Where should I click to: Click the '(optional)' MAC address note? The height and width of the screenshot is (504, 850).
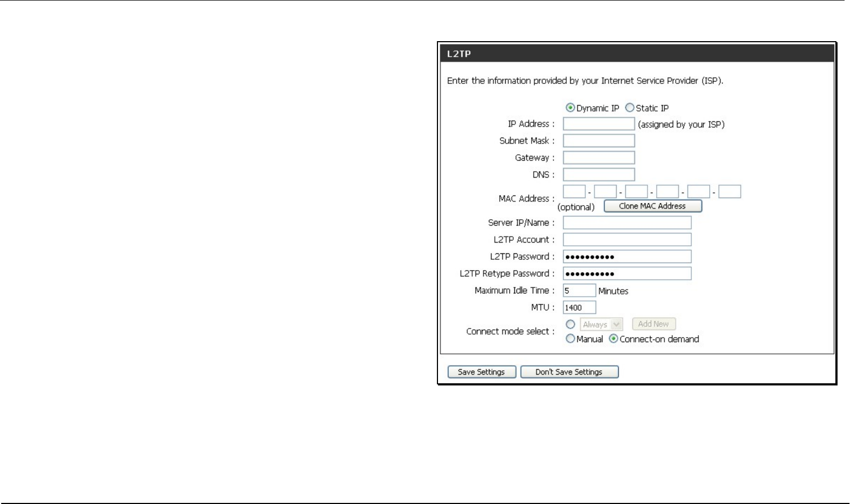(576, 207)
